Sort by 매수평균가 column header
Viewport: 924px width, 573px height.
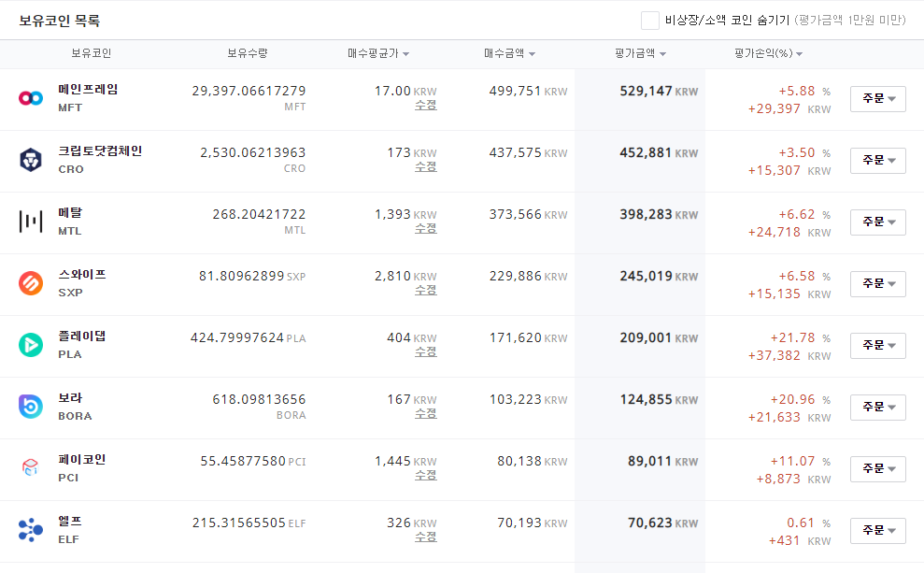378,53
